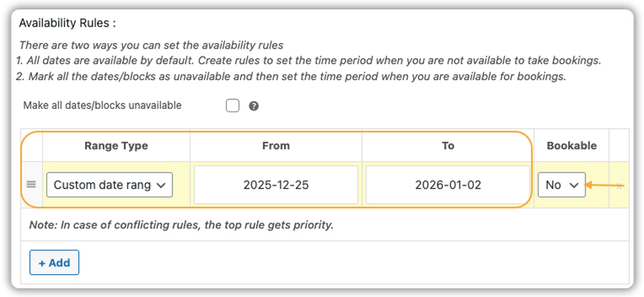Click the instruction line starting with All dates

point(309,60)
